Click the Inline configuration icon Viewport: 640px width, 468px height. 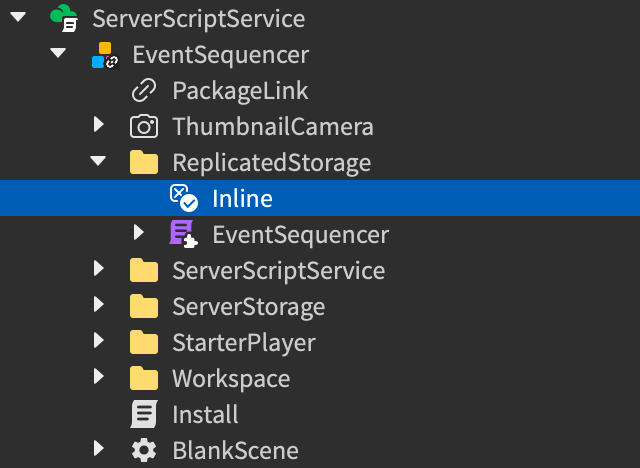pyautogui.click(x=183, y=198)
